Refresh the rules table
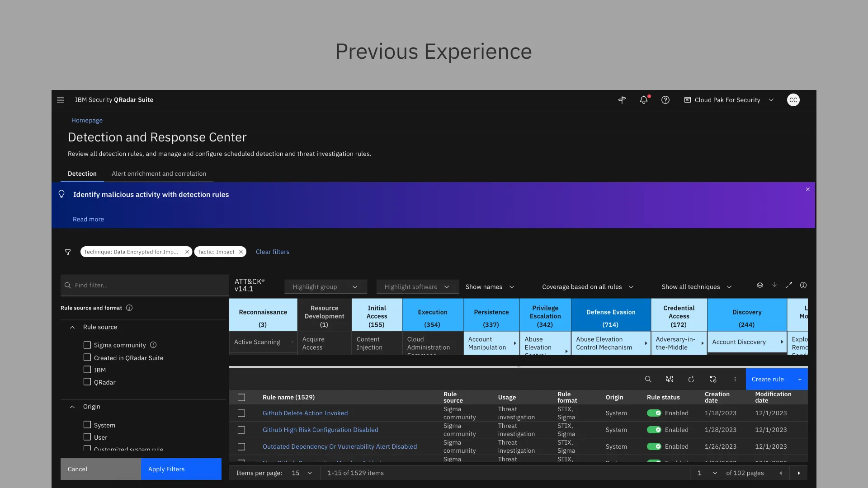This screenshot has width=868, height=488. (x=691, y=379)
